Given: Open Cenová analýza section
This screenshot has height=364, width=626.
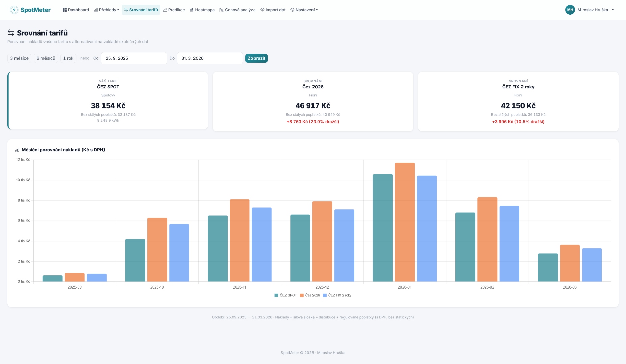Looking at the screenshot, I should 237,10.
